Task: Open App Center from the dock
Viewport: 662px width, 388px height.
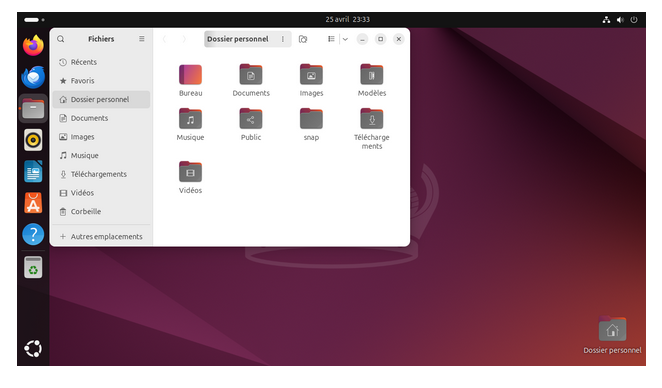Action: (33, 203)
